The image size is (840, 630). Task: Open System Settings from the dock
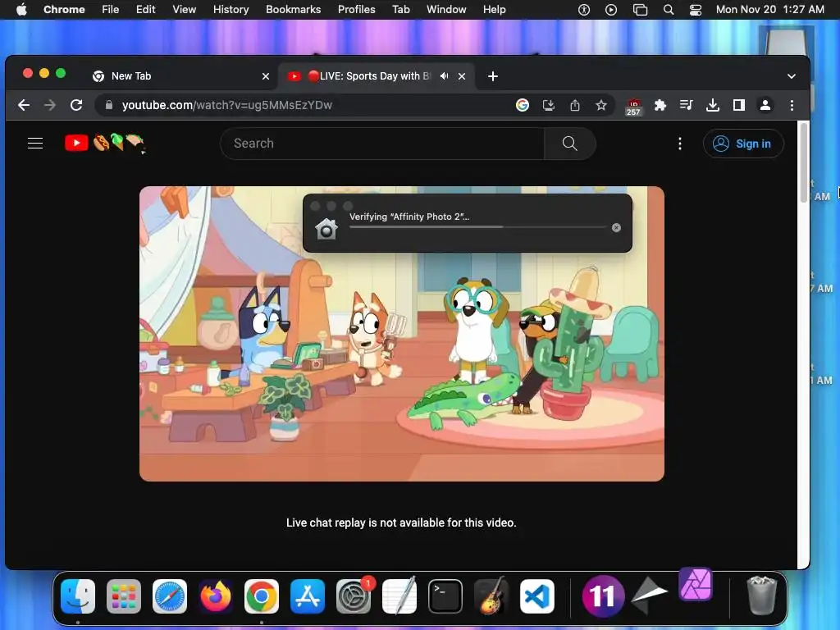[x=354, y=596]
